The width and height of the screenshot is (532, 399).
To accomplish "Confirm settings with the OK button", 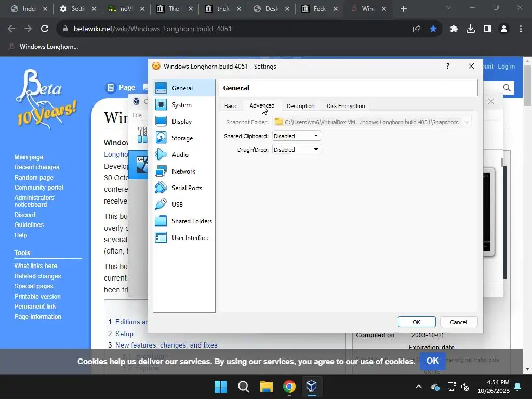I will point(416,322).
